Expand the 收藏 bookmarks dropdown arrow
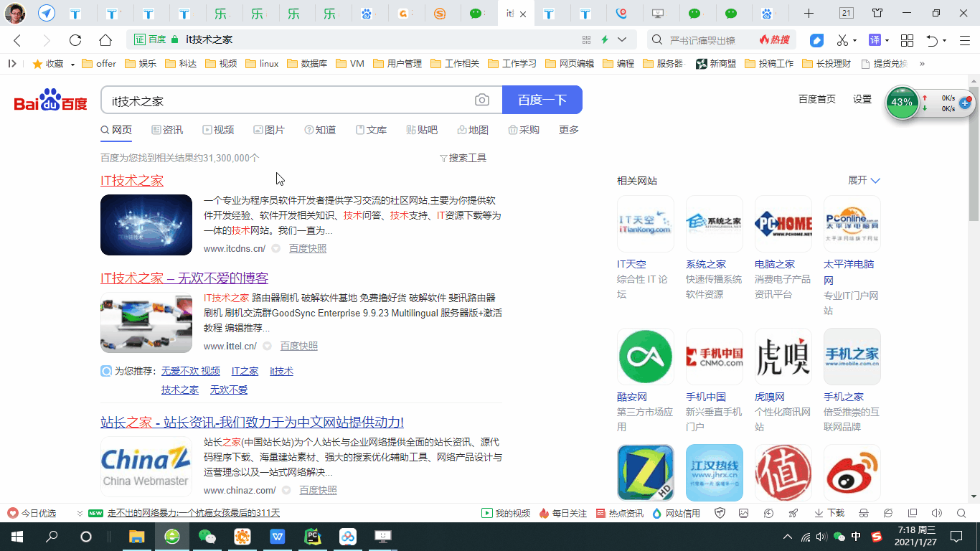980x551 pixels. tap(72, 64)
